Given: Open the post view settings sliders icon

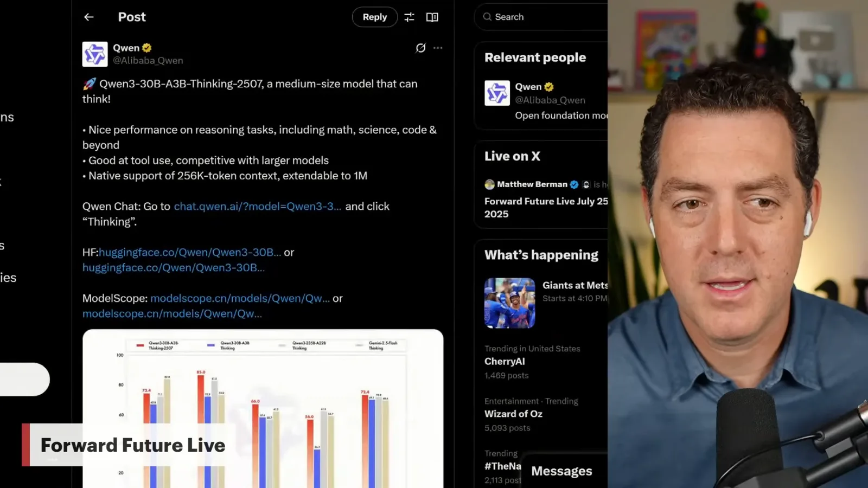Looking at the screenshot, I should pyautogui.click(x=410, y=17).
